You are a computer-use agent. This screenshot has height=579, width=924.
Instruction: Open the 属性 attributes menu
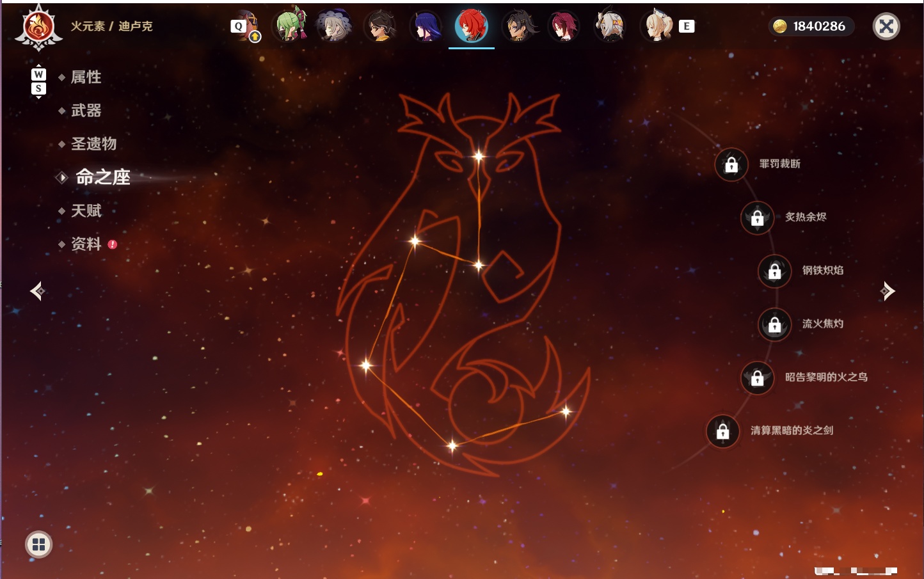[86, 77]
